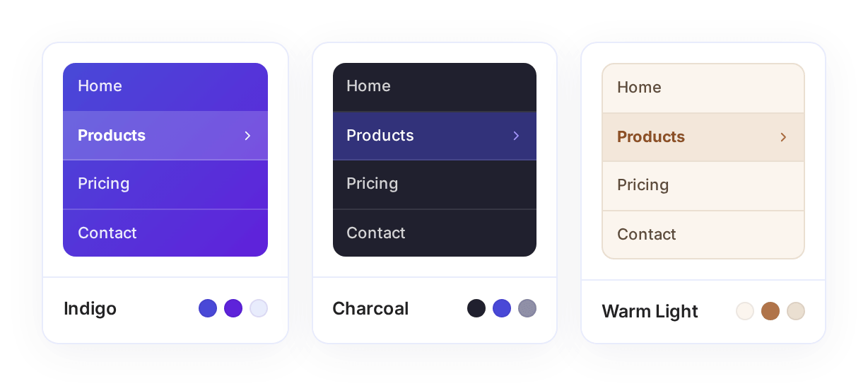Select the pale lavender Indigo swatch
868x386 pixels.
pyautogui.click(x=259, y=308)
